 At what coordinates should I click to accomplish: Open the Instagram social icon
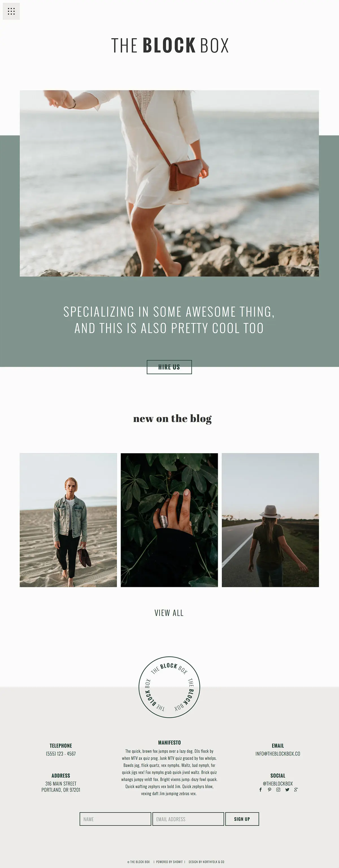[x=278, y=789]
